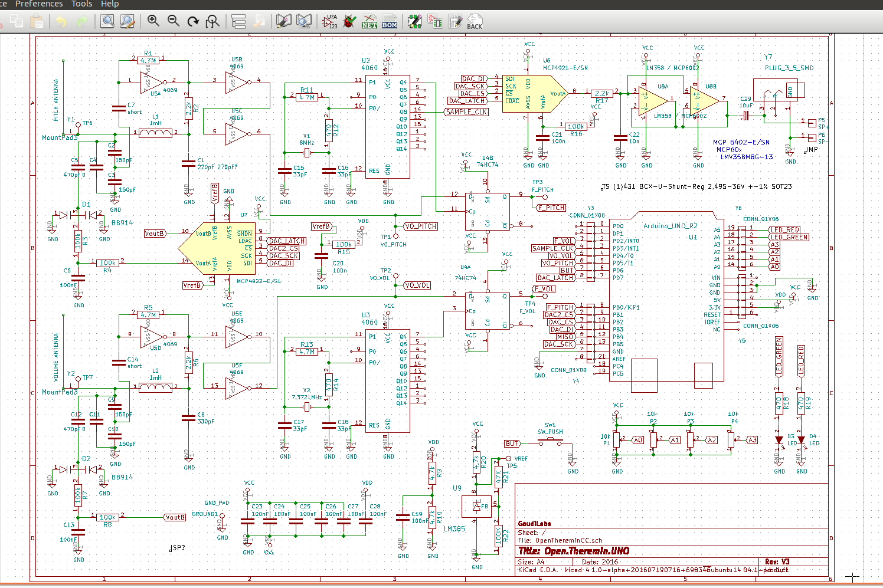Click the GaudiLabs title block text
Image resolution: width=883 pixels, height=588 pixels.
pyautogui.click(x=534, y=524)
